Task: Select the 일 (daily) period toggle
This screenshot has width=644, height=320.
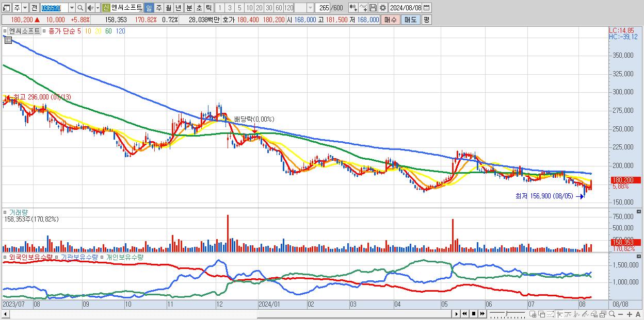Action: click(x=149, y=8)
